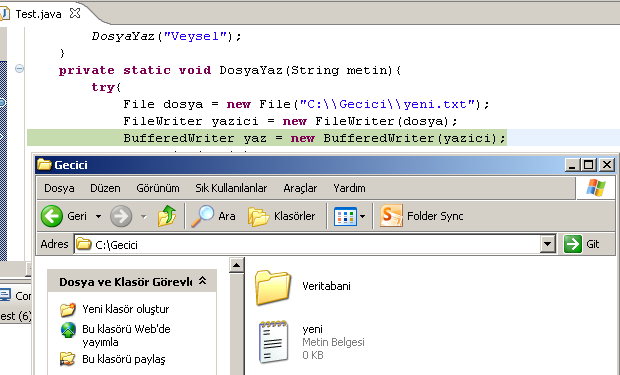Collapse Dosya ve Klasör Görevleri panel
The width and height of the screenshot is (620, 375).
[x=202, y=281]
